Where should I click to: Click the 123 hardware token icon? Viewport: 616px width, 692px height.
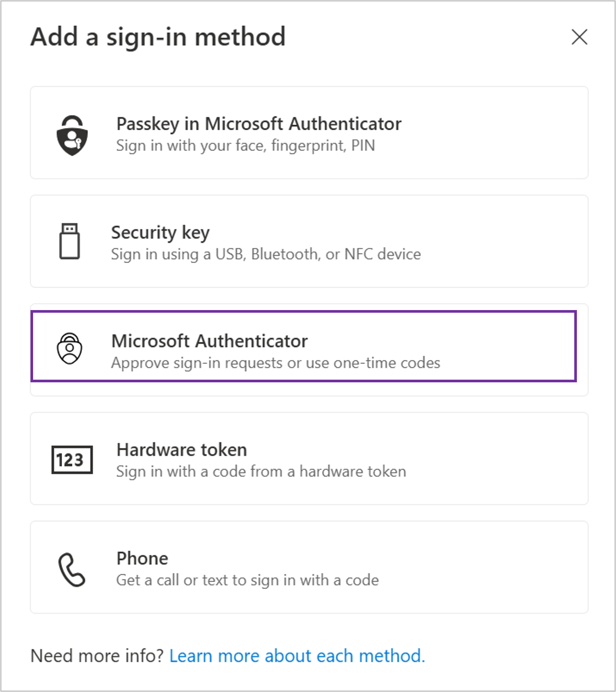[x=72, y=460]
